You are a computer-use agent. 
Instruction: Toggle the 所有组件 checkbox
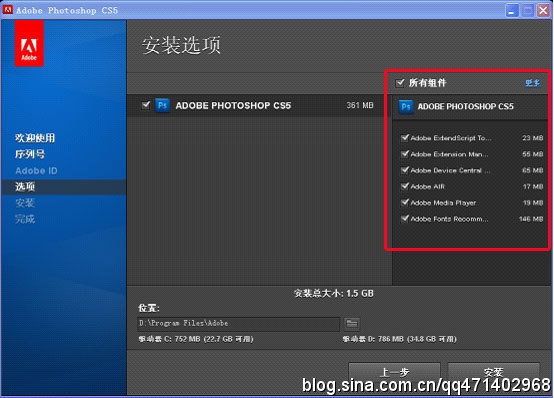400,83
